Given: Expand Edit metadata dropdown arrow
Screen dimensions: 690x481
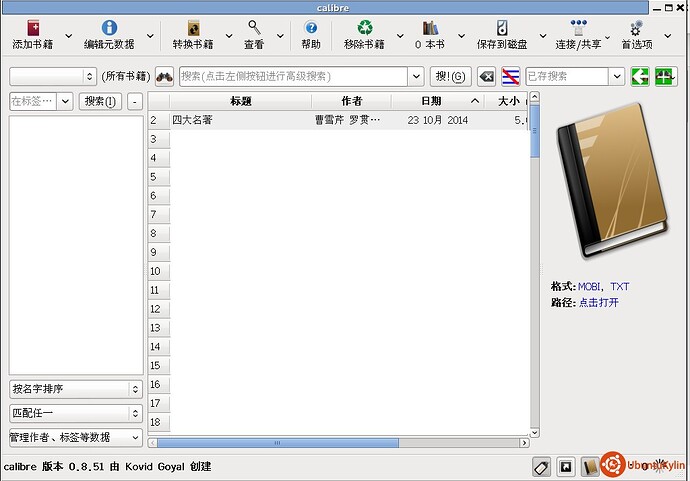Looking at the screenshot, I should pyautogui.click(x=150, y=36).
